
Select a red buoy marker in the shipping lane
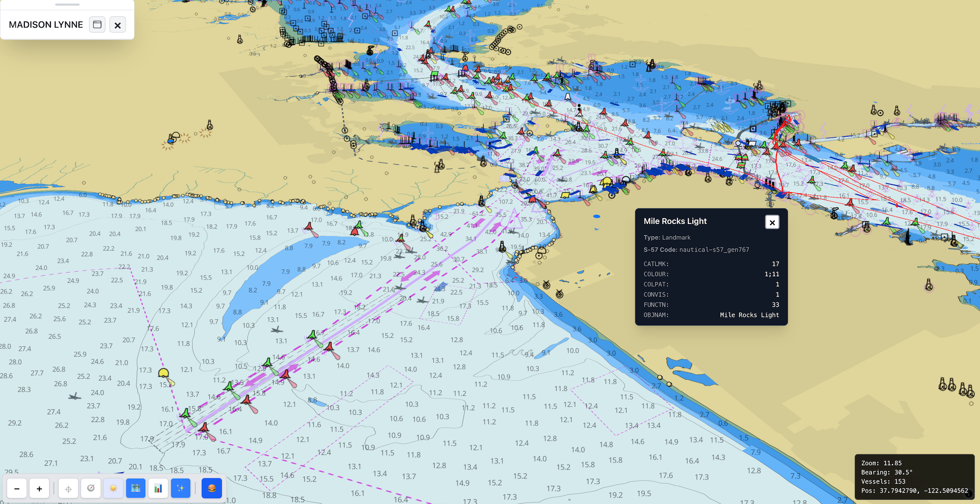(x=246, y=400)
